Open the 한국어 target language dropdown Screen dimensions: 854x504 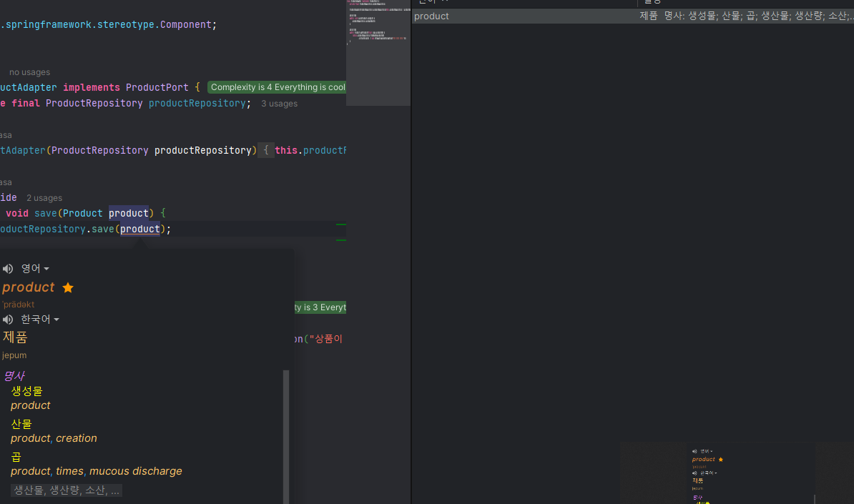click(x=40, y=319)
